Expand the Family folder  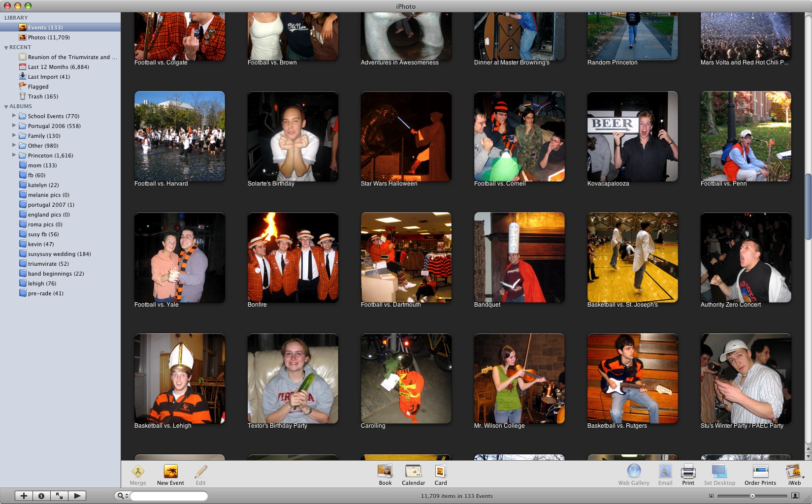tap(14, 135)
